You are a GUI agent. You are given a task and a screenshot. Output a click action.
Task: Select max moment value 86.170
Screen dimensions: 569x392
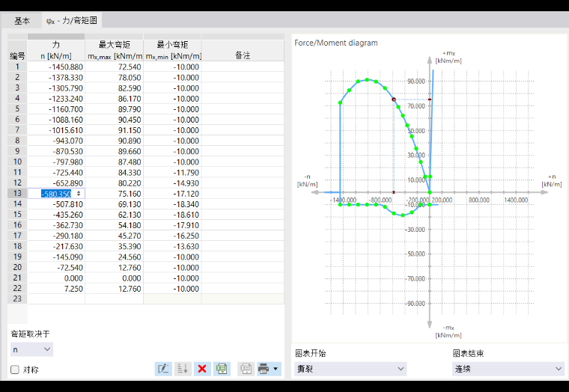[x=115, y=99]
